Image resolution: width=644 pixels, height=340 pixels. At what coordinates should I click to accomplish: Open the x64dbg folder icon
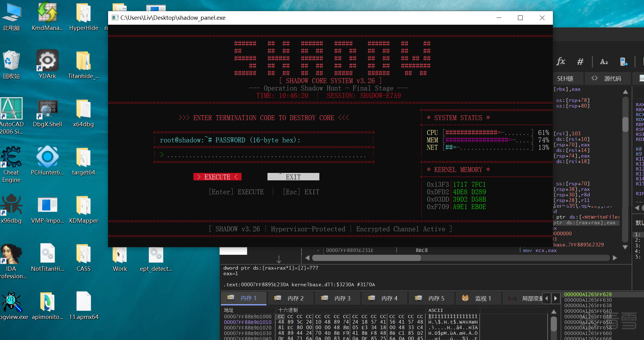83,109
